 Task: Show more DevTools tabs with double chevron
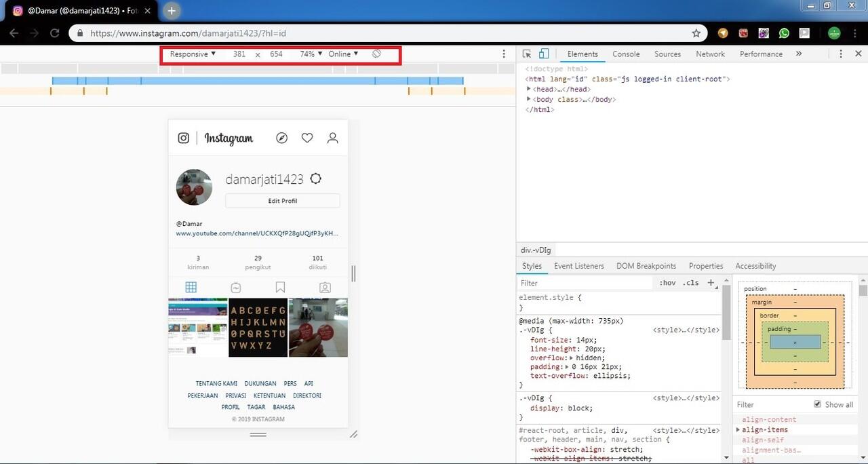[x=799, y=54]
